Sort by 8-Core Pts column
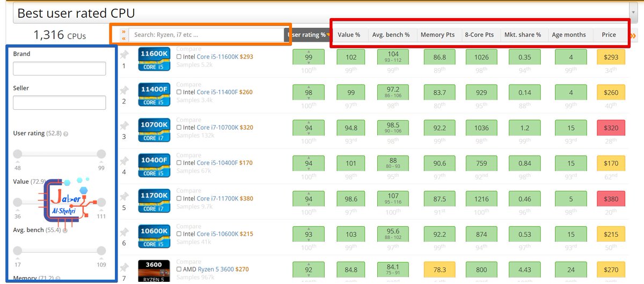Image resolution: width=644 pixels, height=284 pixels. [479, 35]
